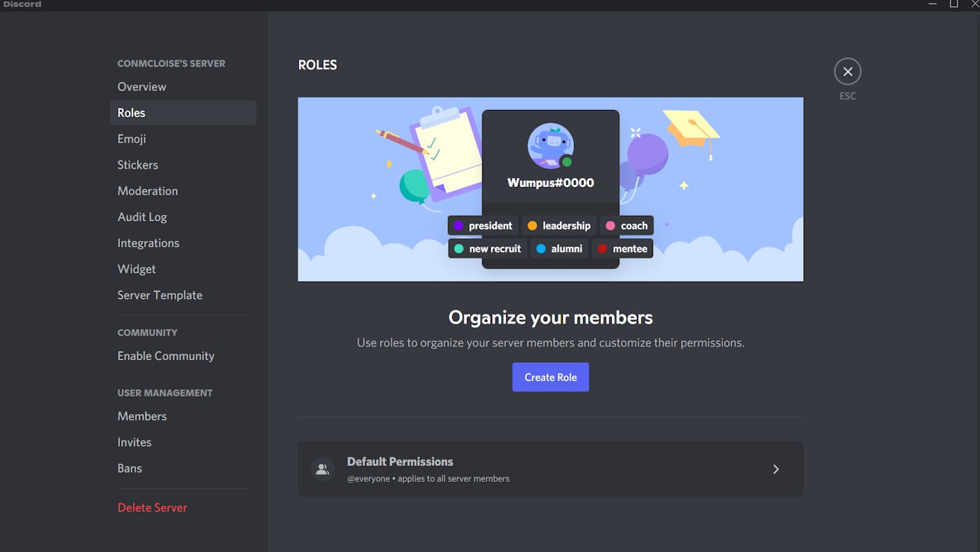Click the alumni role tag
The image size is (980, 552).
point(559,249)
